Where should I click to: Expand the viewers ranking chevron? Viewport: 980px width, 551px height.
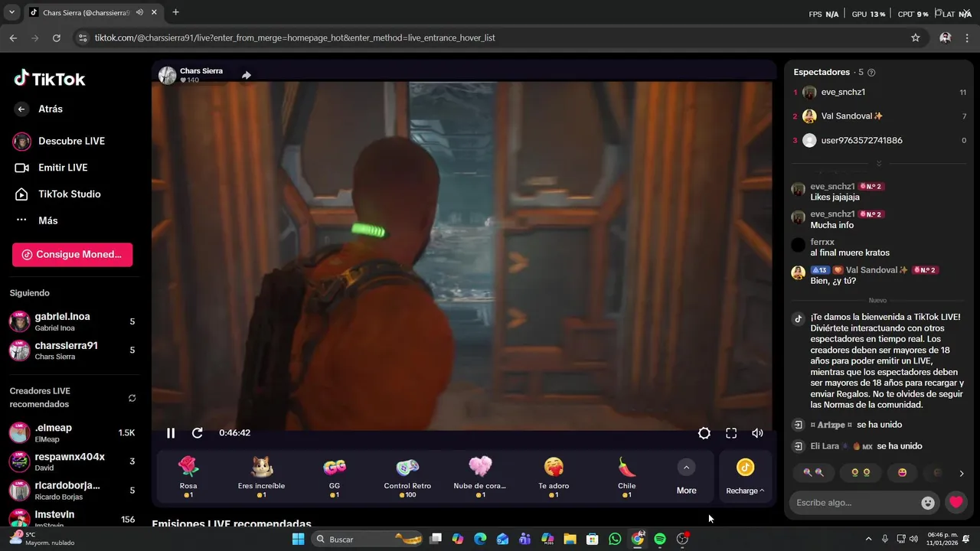(879, 164)
